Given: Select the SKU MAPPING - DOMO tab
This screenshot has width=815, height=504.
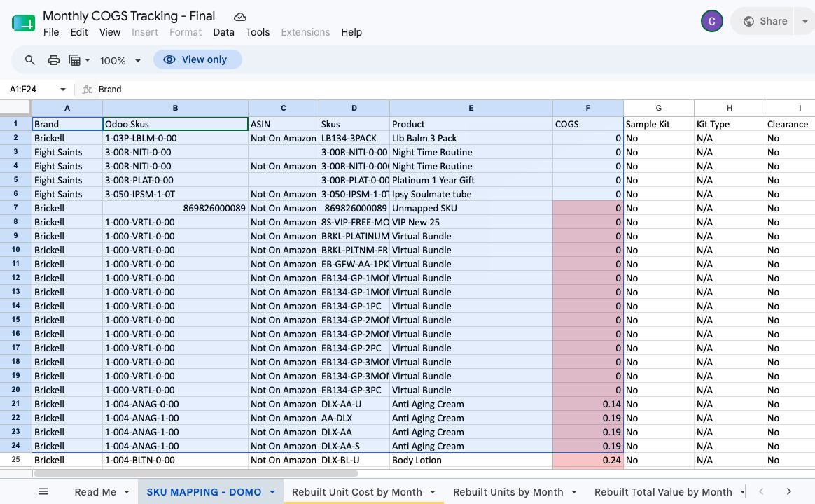Looking at the screenshot, I should point(204,492).
